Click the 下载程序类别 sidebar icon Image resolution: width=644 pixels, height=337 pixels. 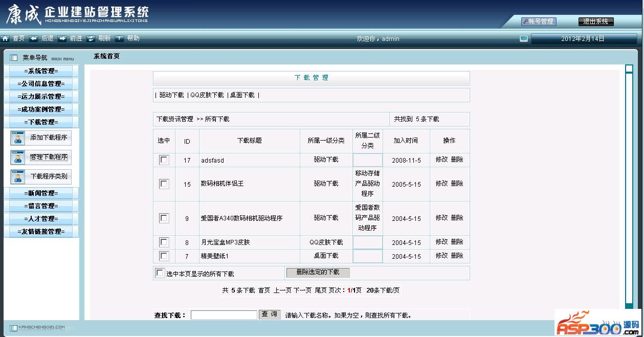tap(18, 177)
